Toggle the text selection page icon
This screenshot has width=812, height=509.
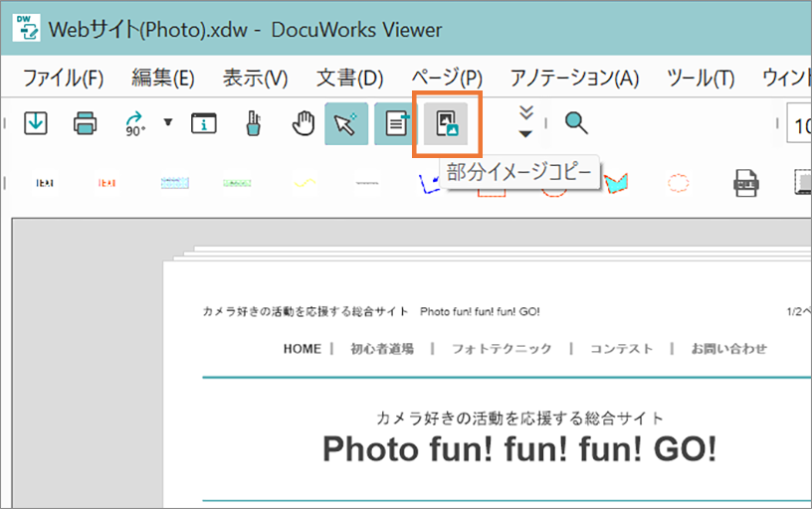pos(396,123)
